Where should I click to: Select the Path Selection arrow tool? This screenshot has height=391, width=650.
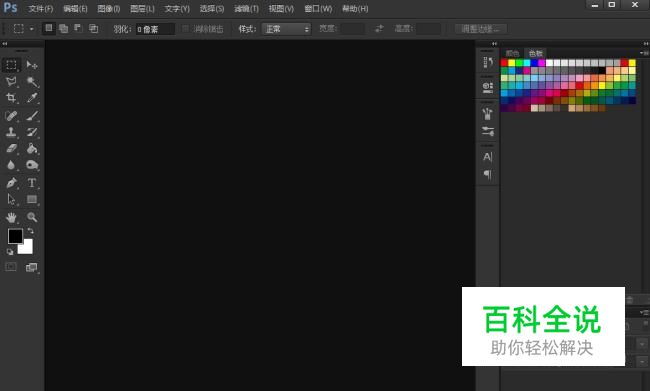[x=11, y=199]
